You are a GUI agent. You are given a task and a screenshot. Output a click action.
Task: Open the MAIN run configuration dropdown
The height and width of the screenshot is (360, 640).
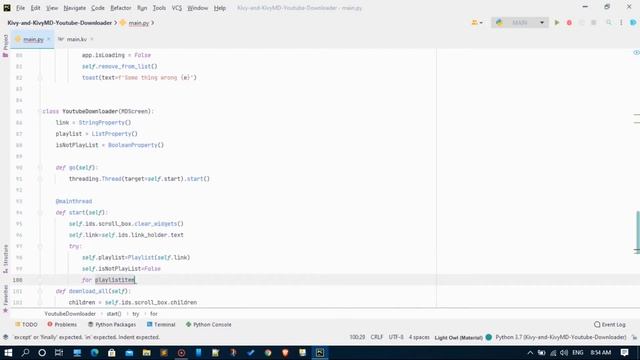[x=520, y=23]
